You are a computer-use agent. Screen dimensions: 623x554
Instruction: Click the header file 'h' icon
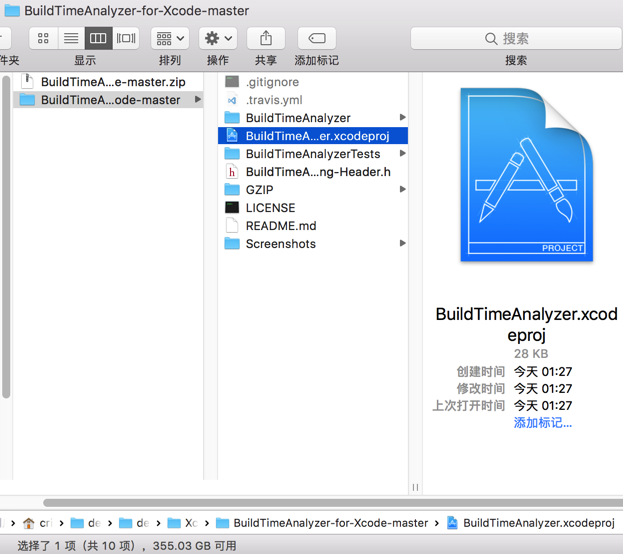pyautogui.click(x=232, y=172)
